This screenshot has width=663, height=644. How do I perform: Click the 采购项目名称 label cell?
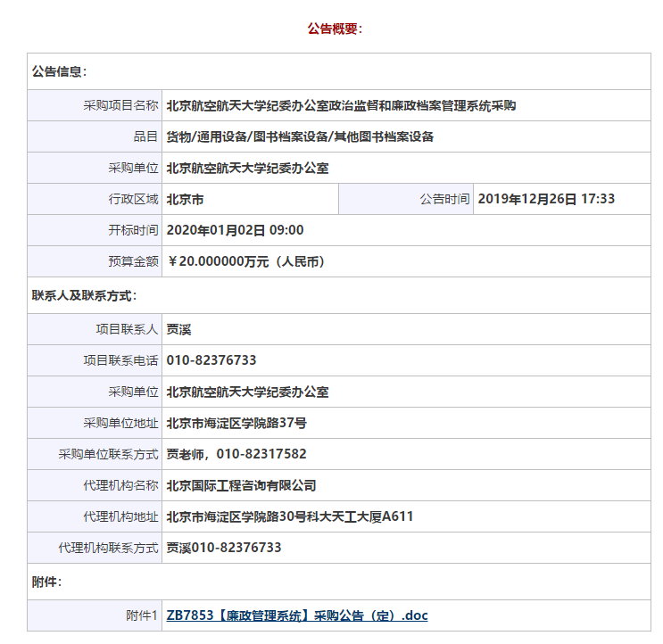click(x=120, y=105)
